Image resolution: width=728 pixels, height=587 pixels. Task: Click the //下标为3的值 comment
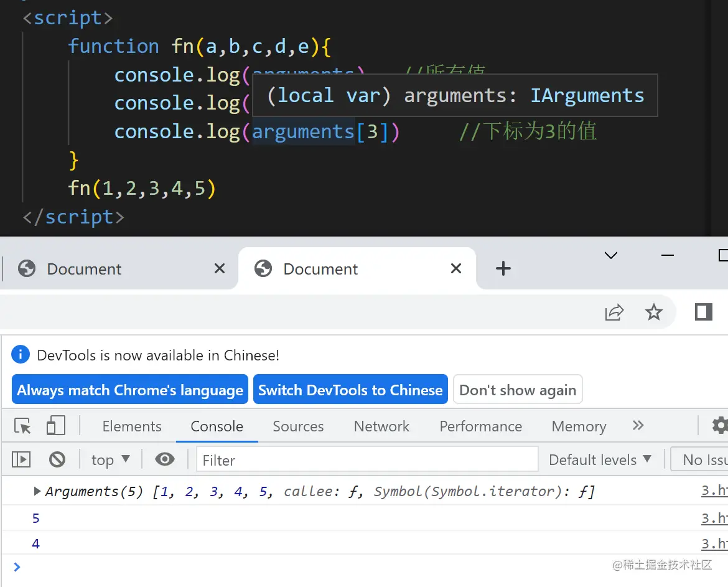pos(528,131)
